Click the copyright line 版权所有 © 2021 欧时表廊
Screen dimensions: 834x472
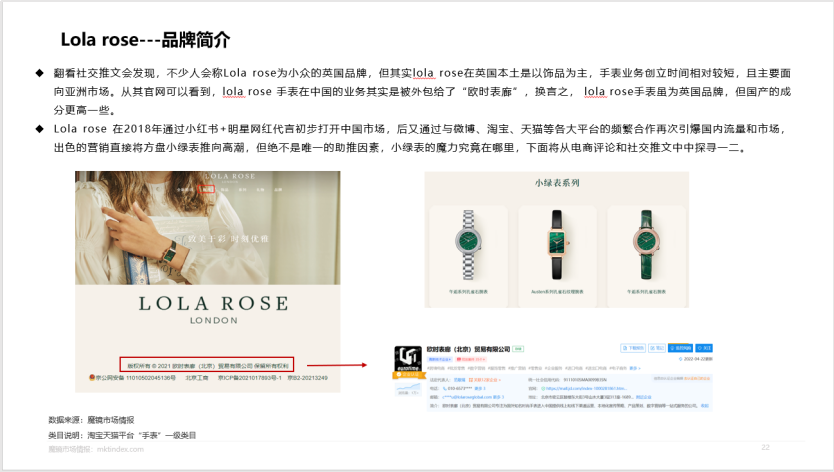point(207,366)
